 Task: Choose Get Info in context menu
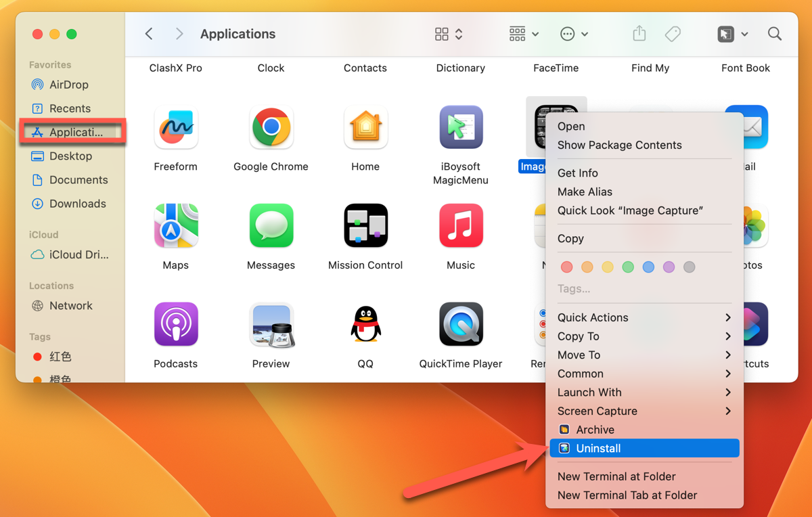click(x=644, y=173)
